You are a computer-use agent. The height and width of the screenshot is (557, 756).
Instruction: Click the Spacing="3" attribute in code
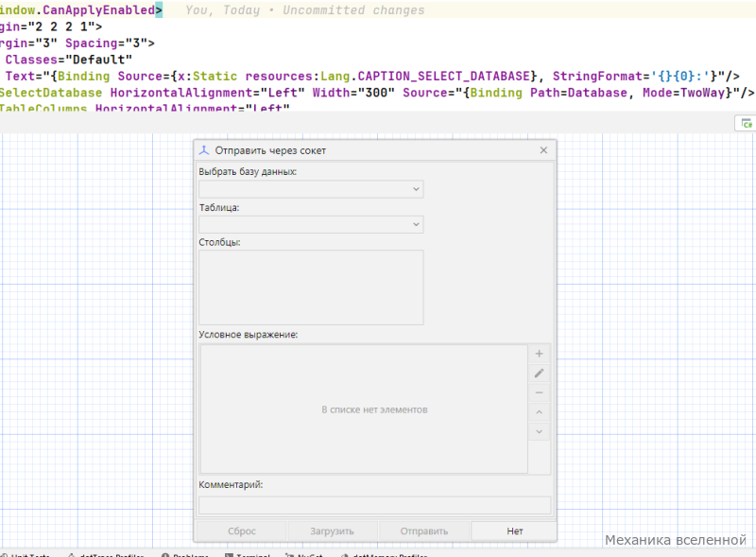[x=106, y=44]
